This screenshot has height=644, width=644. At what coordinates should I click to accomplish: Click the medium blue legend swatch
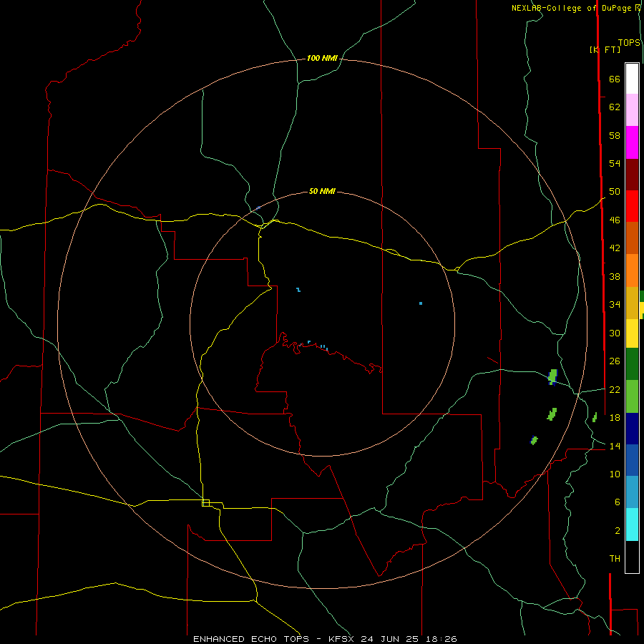click(632, 460)
